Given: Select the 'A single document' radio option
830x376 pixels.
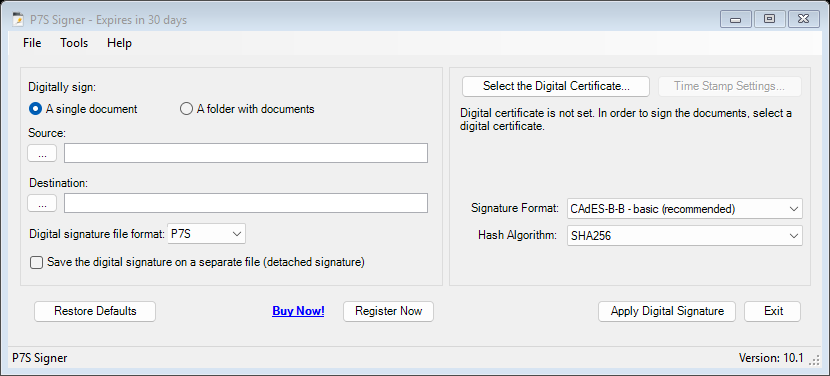Looking at the screenshot, I should pyautogui.click(x=83, y=109).
